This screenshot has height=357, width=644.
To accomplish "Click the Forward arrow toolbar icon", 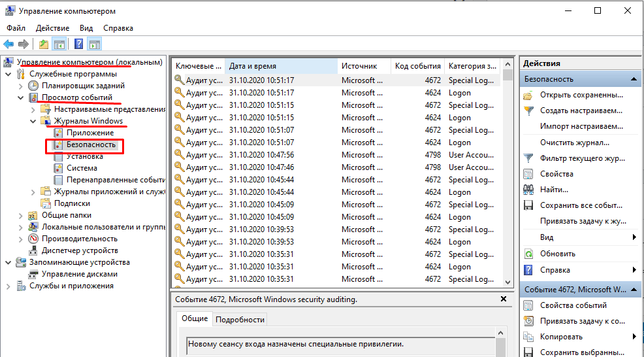I will pos(24,44).
